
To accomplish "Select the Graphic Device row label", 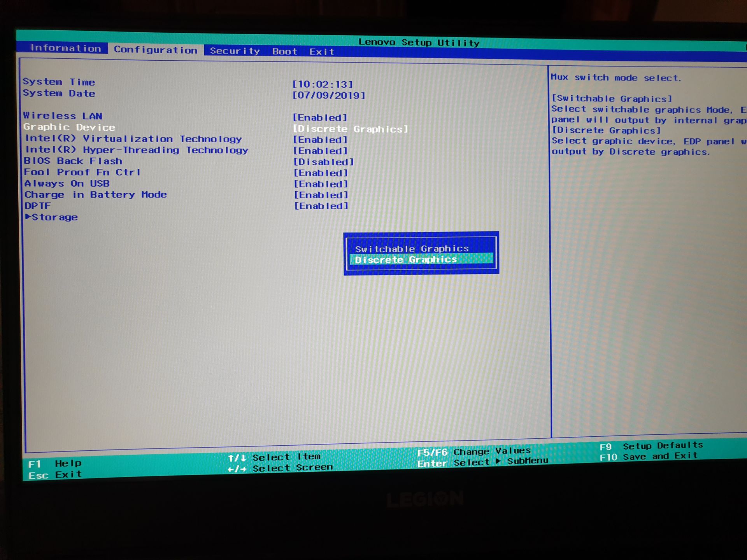I will pos(69,127).
